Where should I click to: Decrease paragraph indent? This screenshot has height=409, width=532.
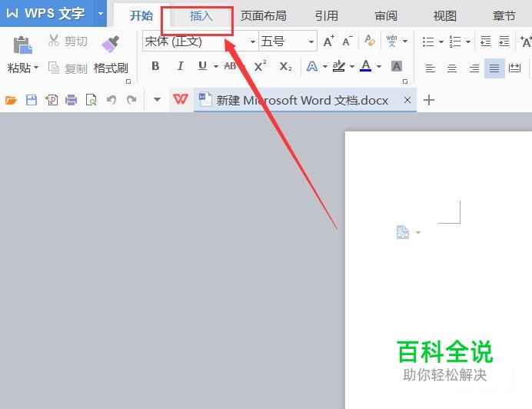pyautogui.click(x=486, y=41)
